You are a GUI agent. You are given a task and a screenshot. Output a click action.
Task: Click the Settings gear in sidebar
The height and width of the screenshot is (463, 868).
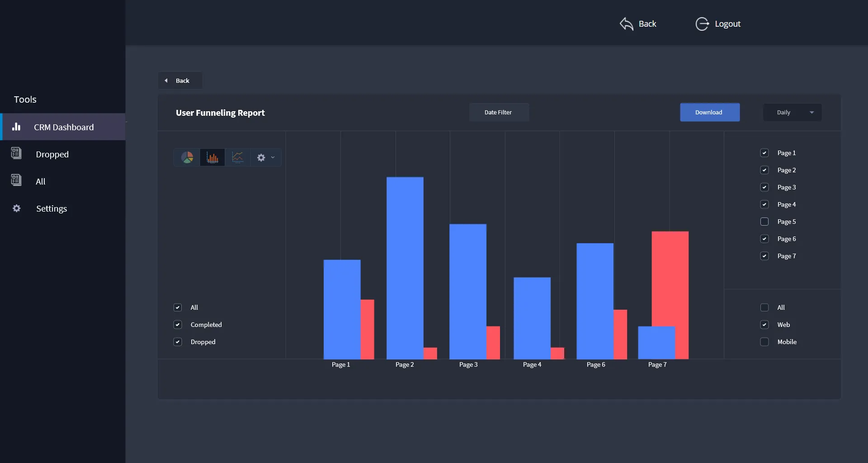[17, 208]
